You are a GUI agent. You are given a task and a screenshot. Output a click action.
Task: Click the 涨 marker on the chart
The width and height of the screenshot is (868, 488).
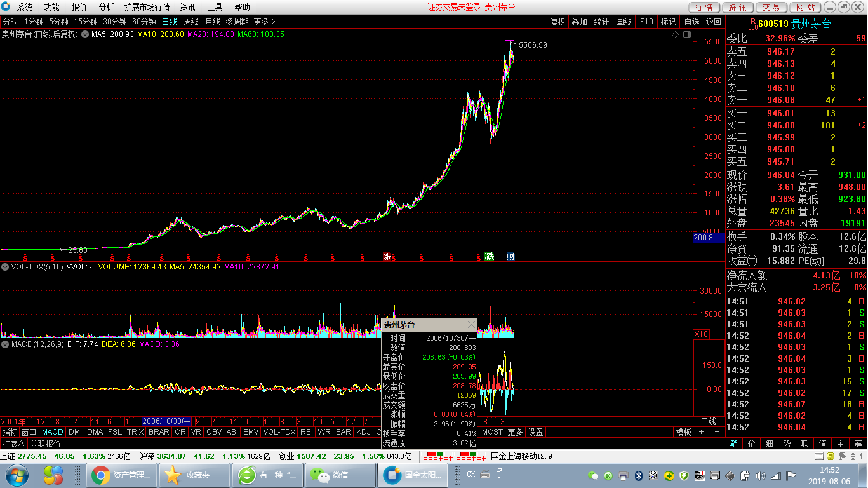click(x=387, y=257)
